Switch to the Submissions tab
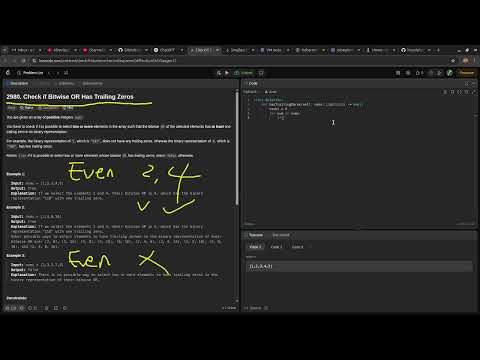The height and width of the screenshot is (360, 480). 92,83
